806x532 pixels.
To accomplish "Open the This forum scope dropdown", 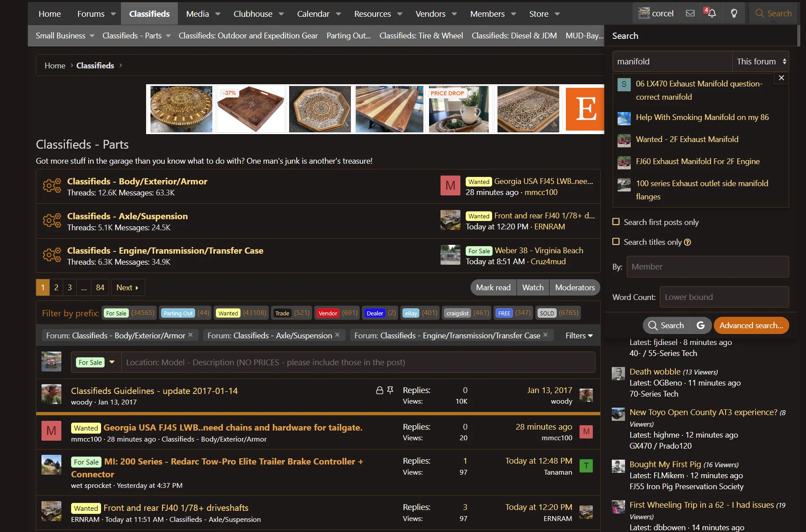I will [x=761, y=61].
